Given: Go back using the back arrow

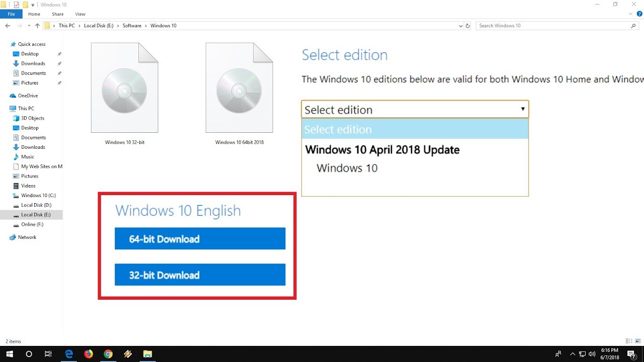Looking at the screenshot, I should [x=8, y=26].
